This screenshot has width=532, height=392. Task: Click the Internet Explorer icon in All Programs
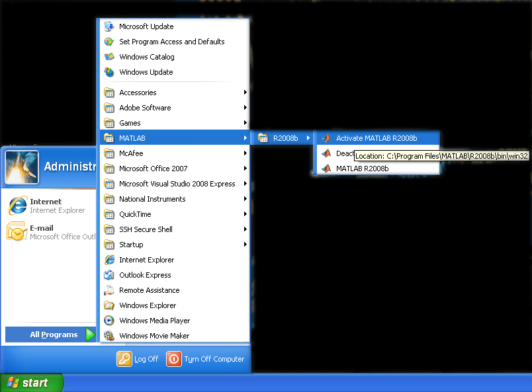109,260
